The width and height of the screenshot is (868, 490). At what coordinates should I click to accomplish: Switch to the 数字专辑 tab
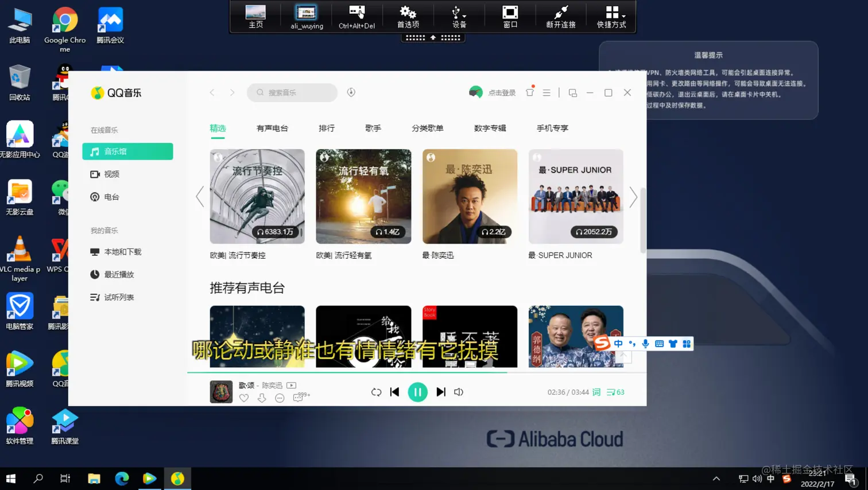coord(490,128)
